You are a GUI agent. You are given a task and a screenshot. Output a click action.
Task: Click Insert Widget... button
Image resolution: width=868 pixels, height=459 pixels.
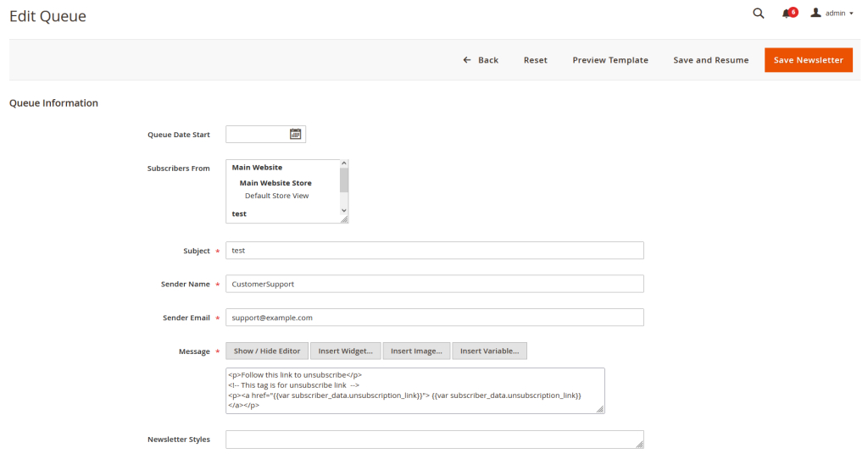[345, 351]
